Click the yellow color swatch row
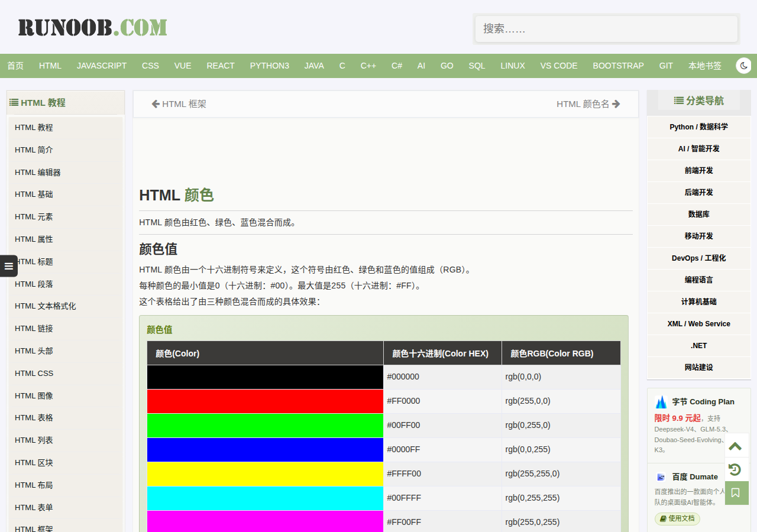The image size is (757, 532). pos(265,474)
